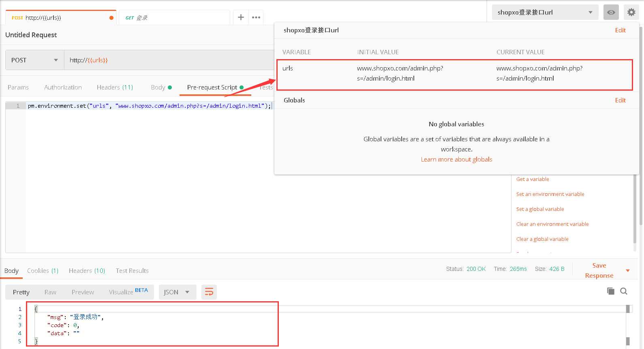The width and height of the screenshot is (644, 349).
Task: Insert Set a global variable snippet
Action: [540, 209]
